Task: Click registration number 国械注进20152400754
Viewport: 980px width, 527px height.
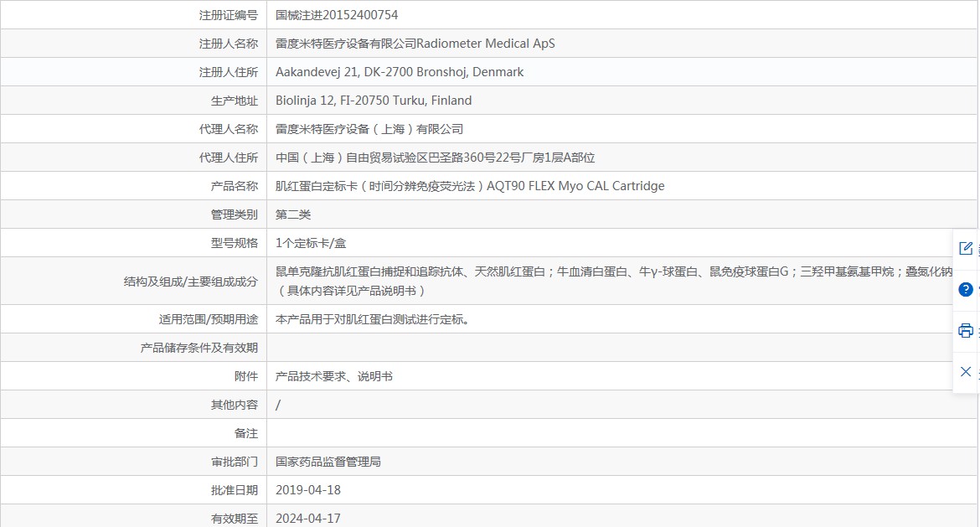Action: (337, 15)
